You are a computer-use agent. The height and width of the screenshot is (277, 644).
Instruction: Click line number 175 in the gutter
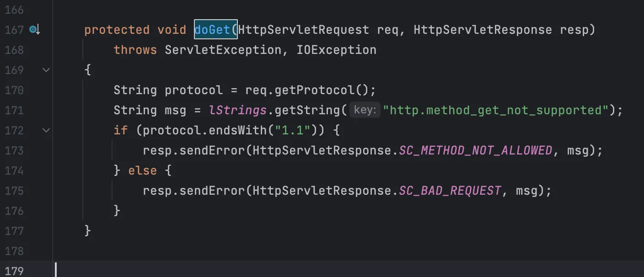[x=14, y=191]
